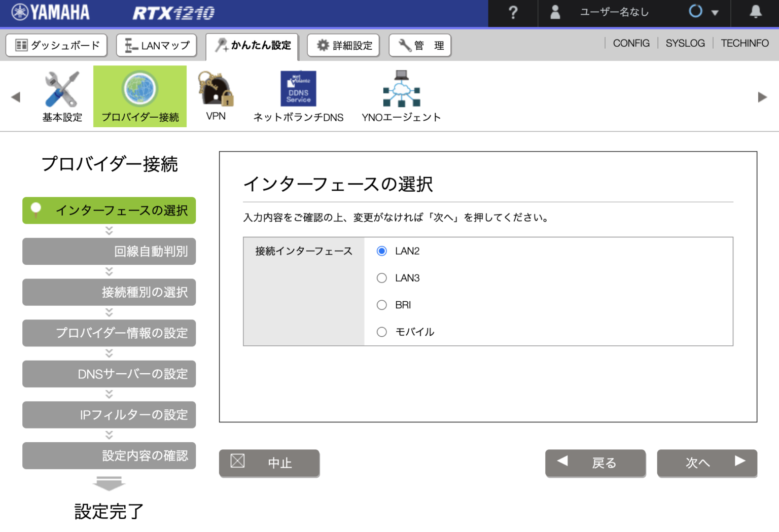779x532 pixels.
Task: Click the プロバイダー情報の設定 step
Action: click(109, 333)
